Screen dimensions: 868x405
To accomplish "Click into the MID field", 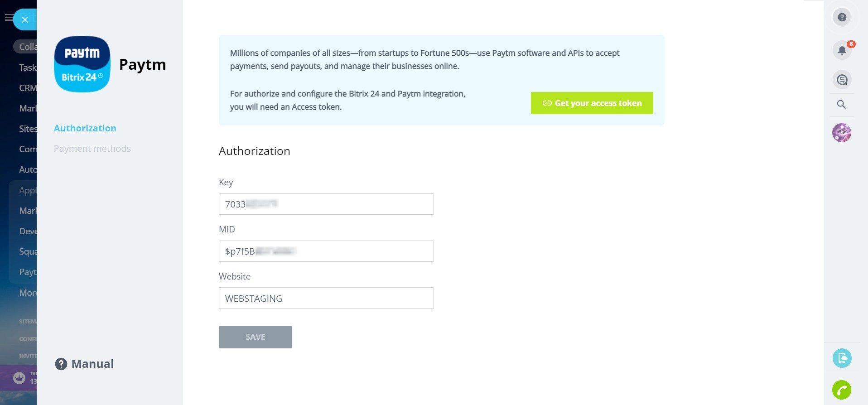I will 326,251.
